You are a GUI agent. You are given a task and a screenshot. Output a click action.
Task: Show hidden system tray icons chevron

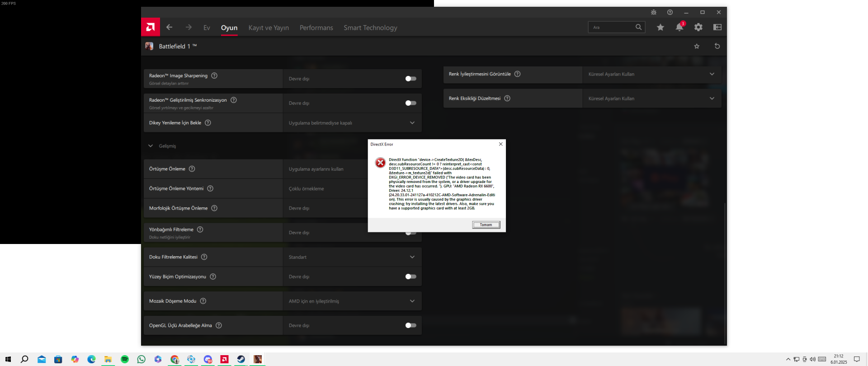click(x=788, y=359)
